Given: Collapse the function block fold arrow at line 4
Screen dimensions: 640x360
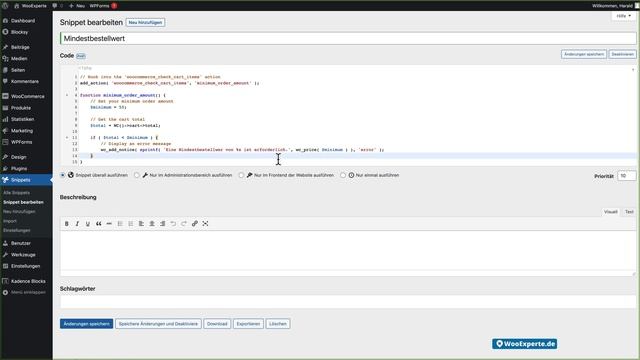Looking at the screenshot, I should (x=67, y=95).
